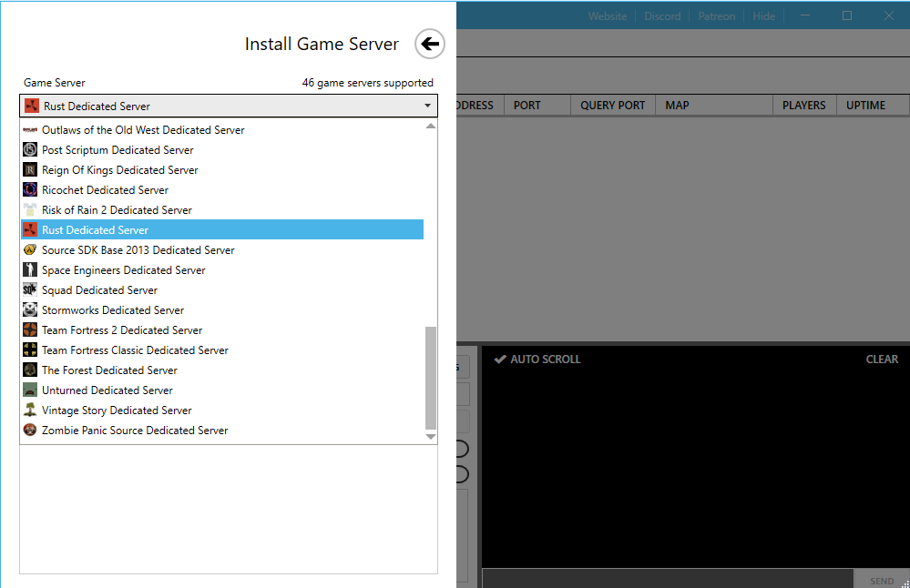Screen dimensions: 910x588
Task: Click the Zombie Panic Source icon
Action: (30, 430)
